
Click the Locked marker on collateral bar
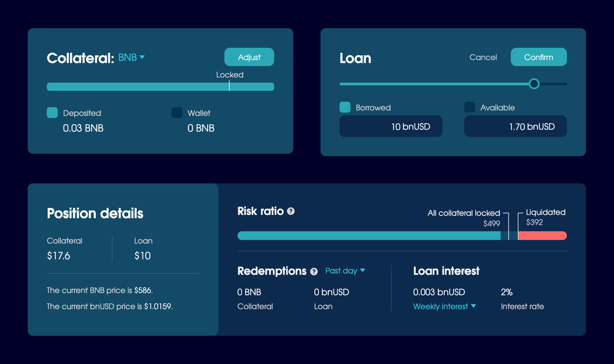pyautogui.click(x=229, y=86)
